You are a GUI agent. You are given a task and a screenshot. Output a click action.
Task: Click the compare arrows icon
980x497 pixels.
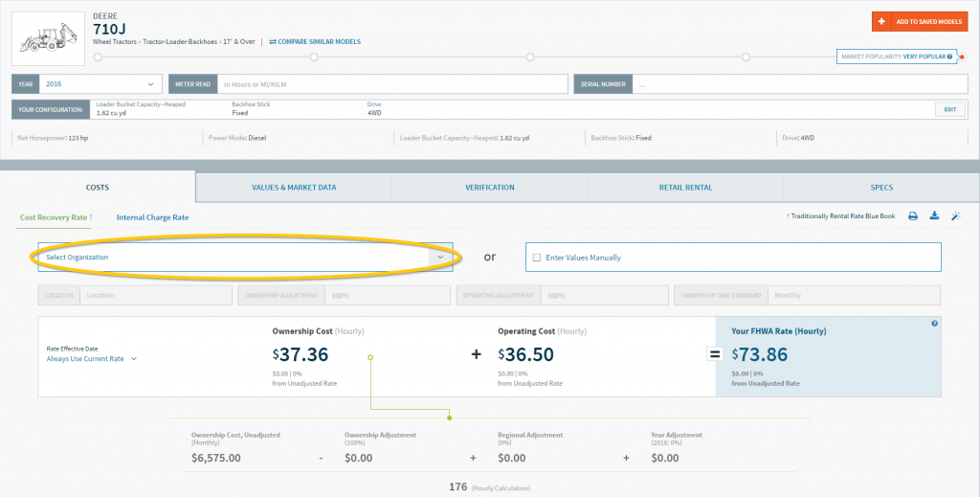tap(273, 42)
